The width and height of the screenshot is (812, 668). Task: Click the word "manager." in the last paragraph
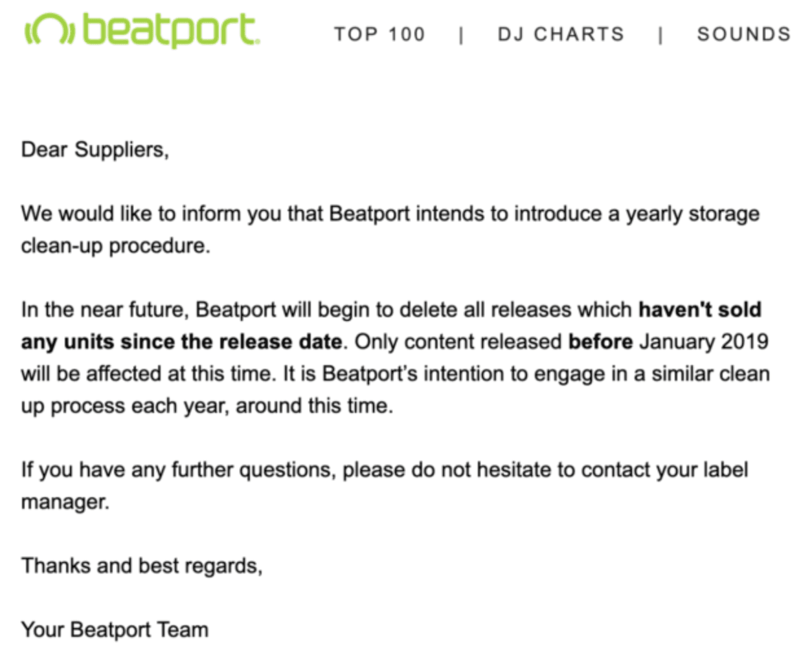(65, 502)
